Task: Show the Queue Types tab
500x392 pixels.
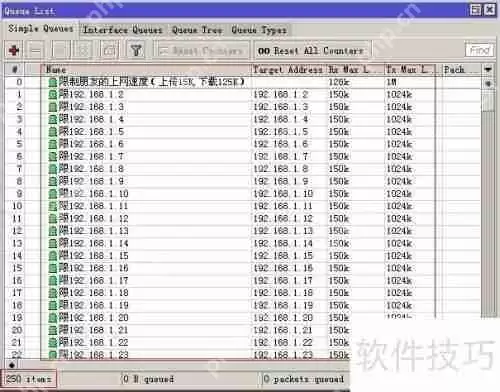Action: click(x=259, y=30)
